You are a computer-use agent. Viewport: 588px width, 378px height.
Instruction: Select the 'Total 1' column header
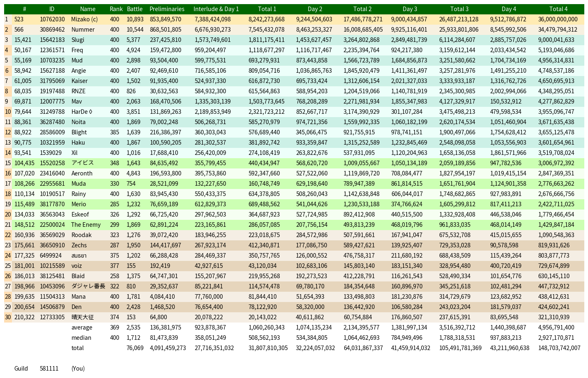(267, 9)
